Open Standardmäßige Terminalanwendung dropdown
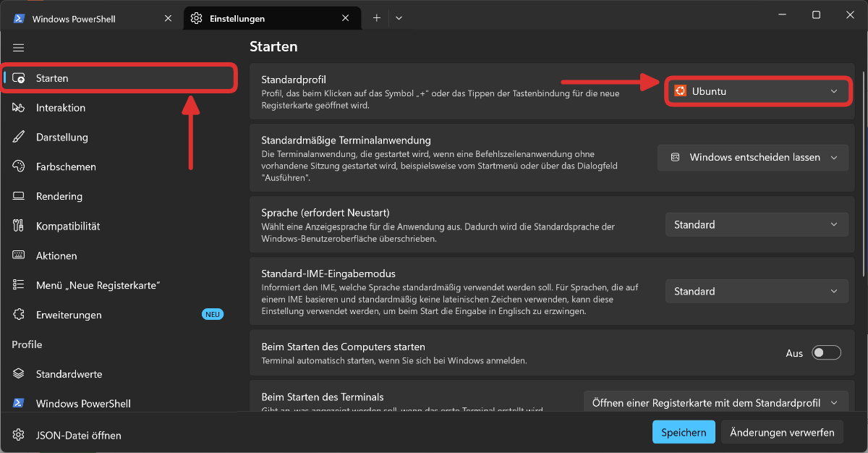Screen dimensions: 868x453 point(753,158)
